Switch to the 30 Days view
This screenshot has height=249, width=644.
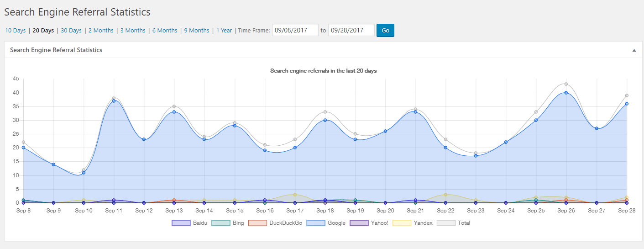[x=71, y=31]
